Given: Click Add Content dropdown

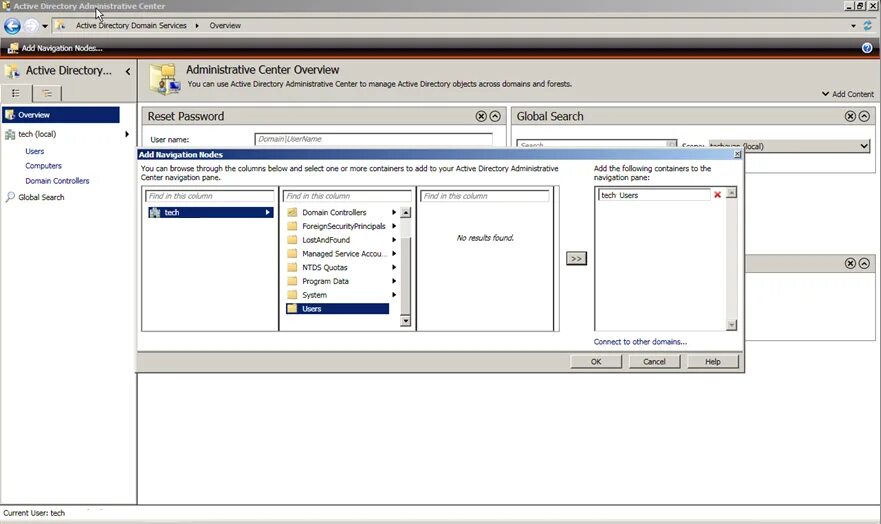Looking at the screenshot, I should (848, 94).
